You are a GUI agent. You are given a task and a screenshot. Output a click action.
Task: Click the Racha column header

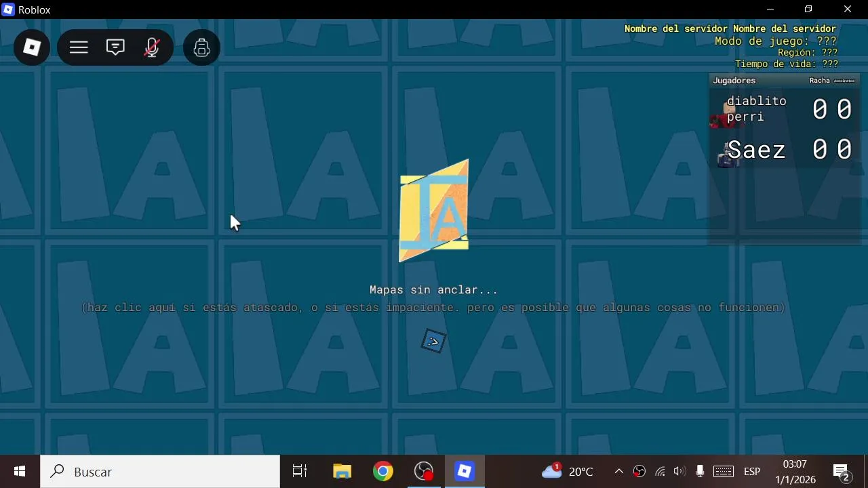[820, 81]
